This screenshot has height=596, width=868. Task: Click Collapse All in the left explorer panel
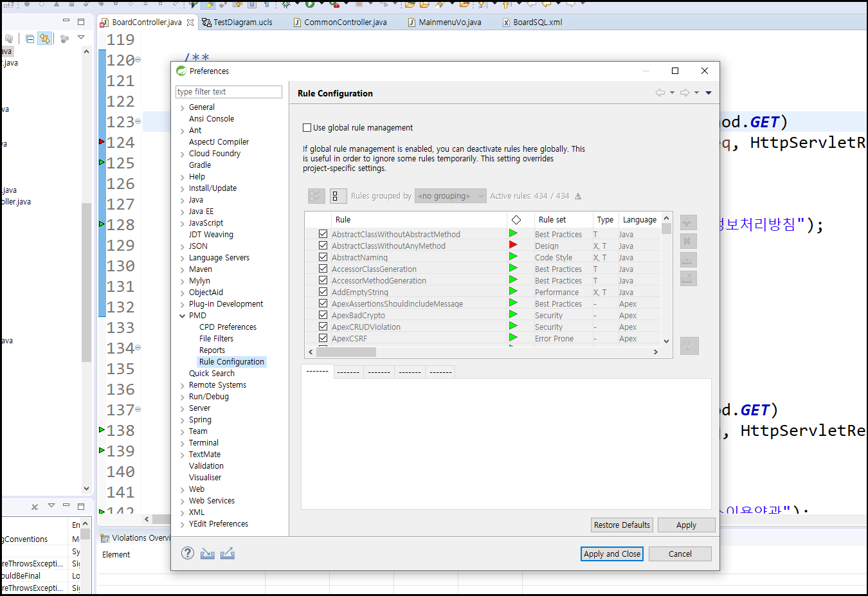[x=30, y=39]
